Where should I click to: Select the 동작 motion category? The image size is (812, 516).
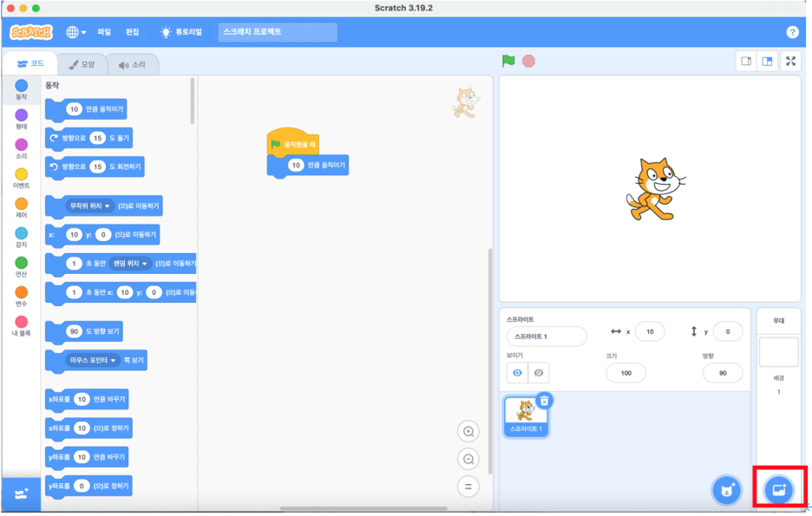click(21, 89)
